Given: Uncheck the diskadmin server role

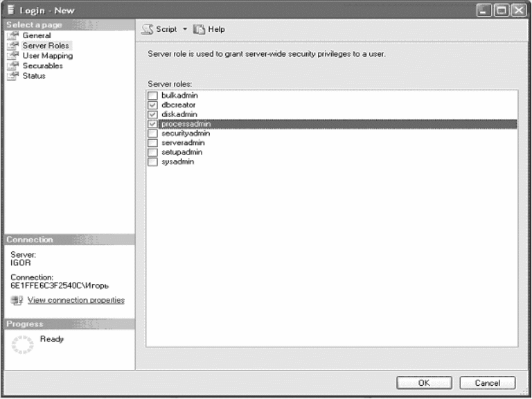Looking at the screenshot, I should [x=153, y=114].
